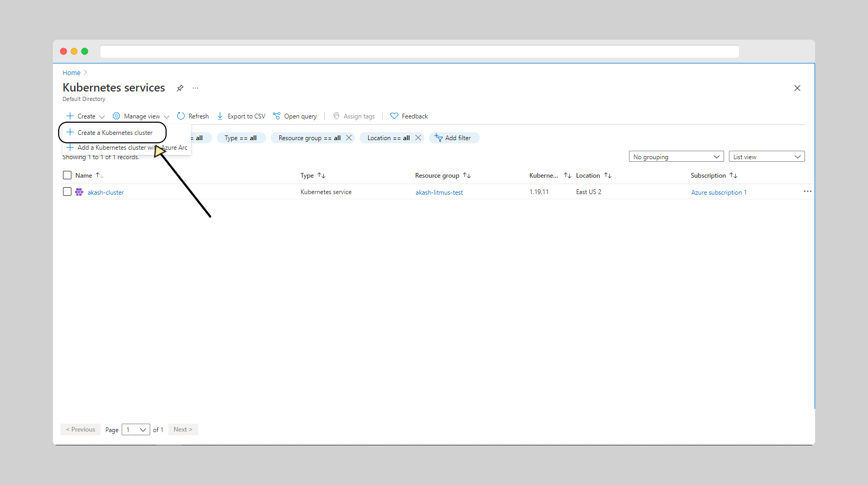Open the ellipsis menu beside the page title
The width and height of the screenshot is (868, 485).
click(x=195, y=88)
